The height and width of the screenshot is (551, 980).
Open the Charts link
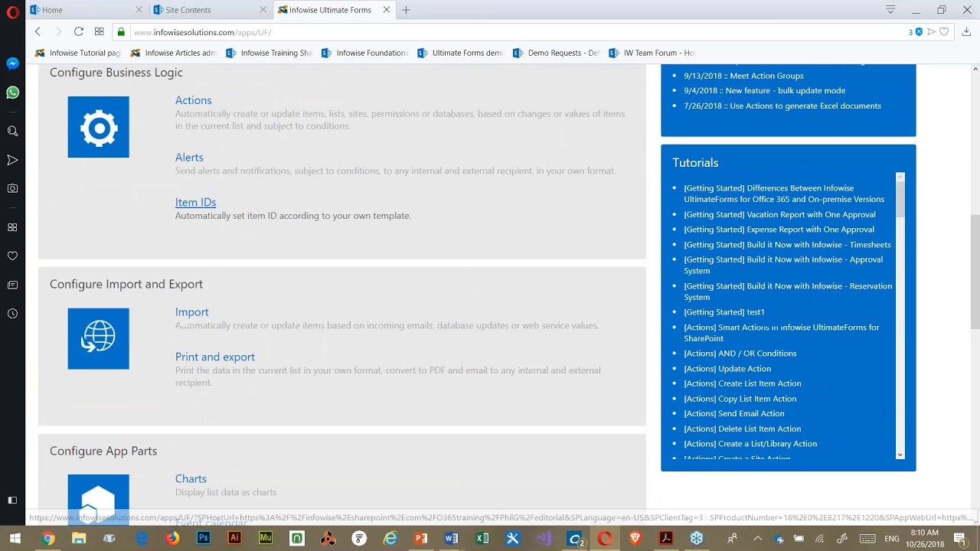coord(191,479)
